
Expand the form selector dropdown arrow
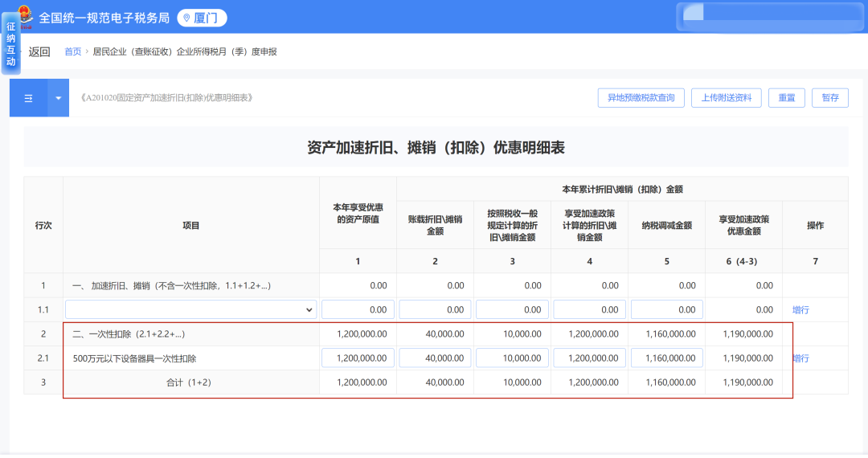coord(58,98)
